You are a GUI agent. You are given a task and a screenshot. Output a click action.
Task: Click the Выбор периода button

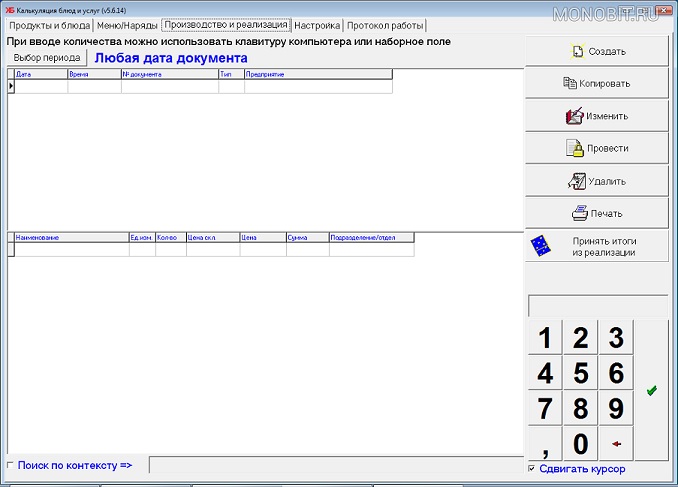pos(47,57)
